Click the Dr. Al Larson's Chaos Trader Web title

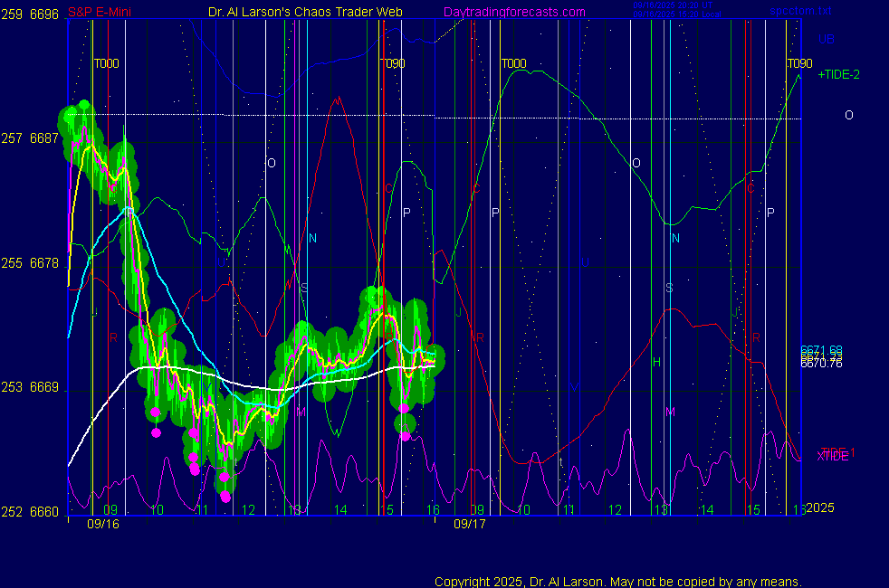pos(300,12)
